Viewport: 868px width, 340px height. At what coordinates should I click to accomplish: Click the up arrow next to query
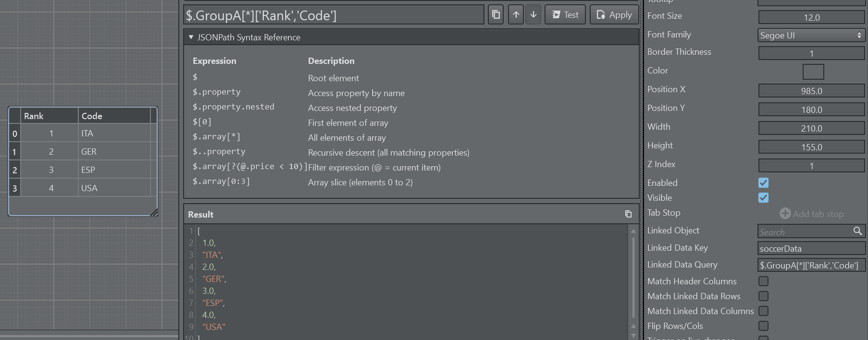pyautogui.click(x=516, y=15)
